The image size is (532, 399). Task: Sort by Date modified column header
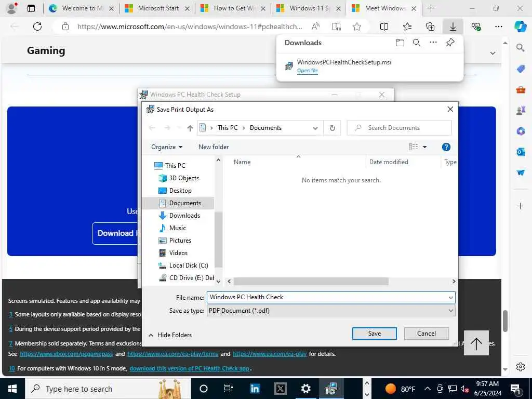389,162
